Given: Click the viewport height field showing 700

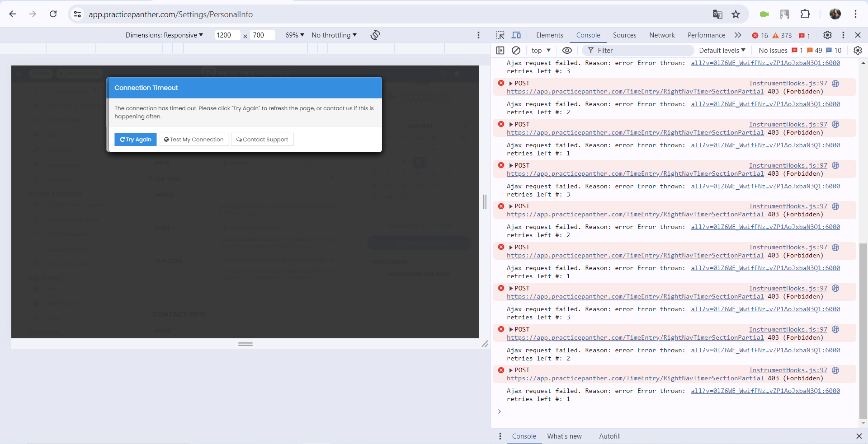Looking at the screenshot, I should pos(263,35).
